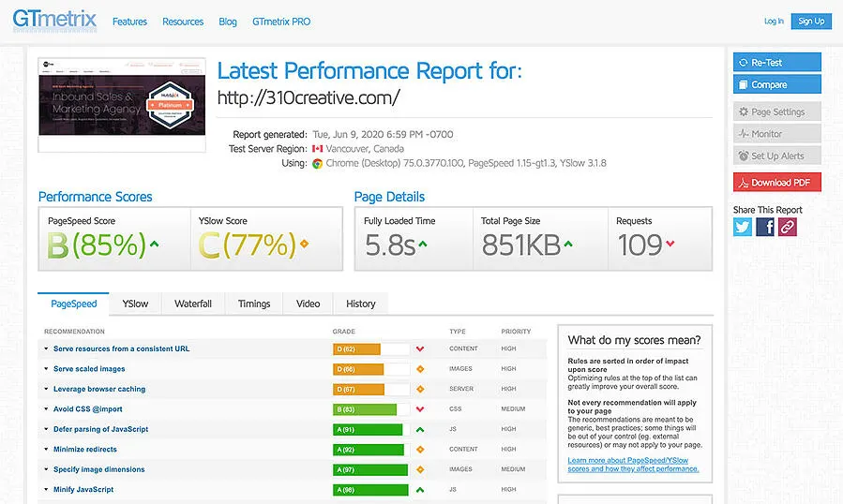
Task: Go to the Blog page
Action: 228,22
